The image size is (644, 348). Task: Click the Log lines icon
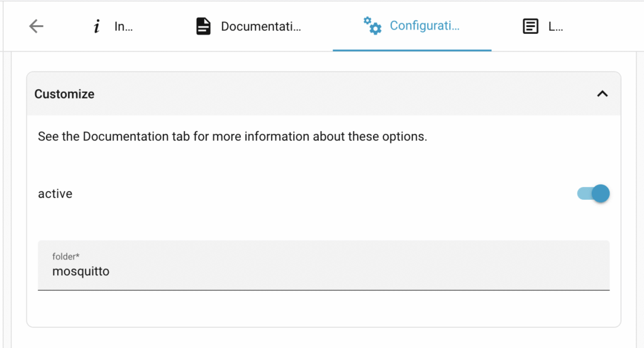point(531,26)
